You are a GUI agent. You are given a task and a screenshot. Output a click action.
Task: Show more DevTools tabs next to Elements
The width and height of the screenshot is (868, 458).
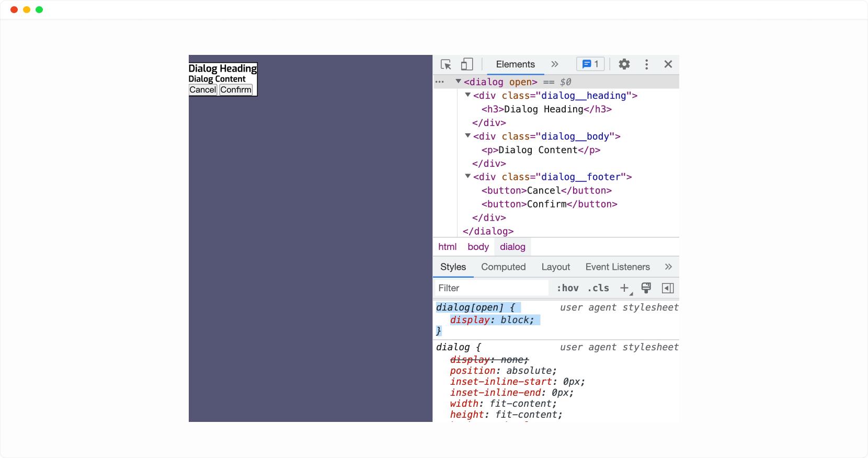tap(555, 64)
